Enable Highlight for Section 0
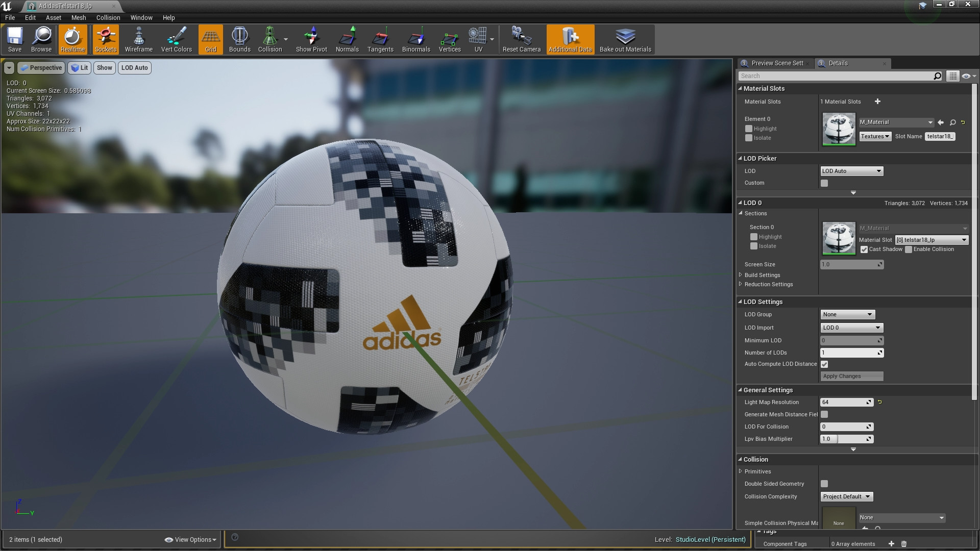 [754, 237]
